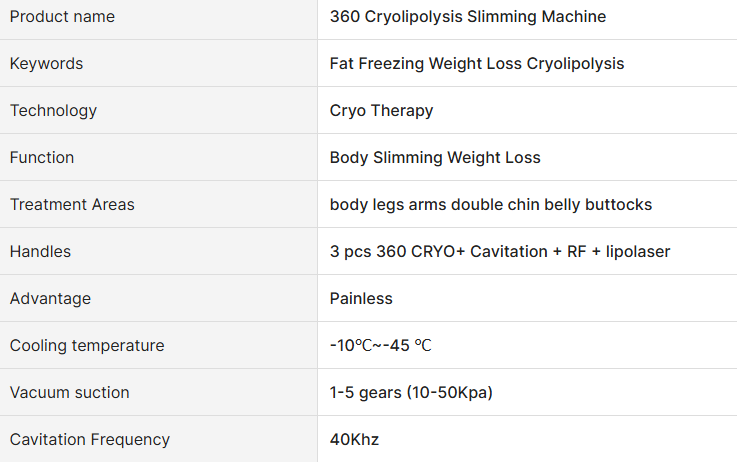Image resolution: width=737 pixels, height=462 pixels.
Task: Click the "Cooling temperature" label
Action: [87, 346]
